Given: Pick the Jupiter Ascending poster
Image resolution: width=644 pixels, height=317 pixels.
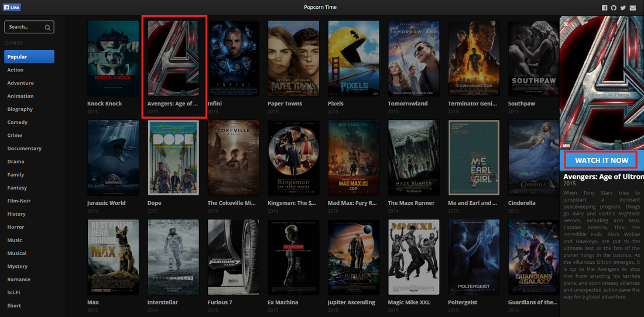Looking at the screenshot, I should click(354, 257).
